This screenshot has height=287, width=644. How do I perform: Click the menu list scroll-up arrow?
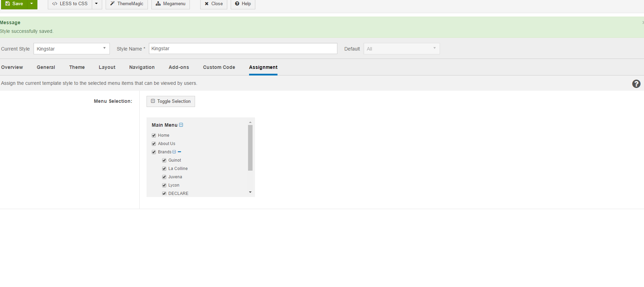pyautogui.click(x=250, y=122)
